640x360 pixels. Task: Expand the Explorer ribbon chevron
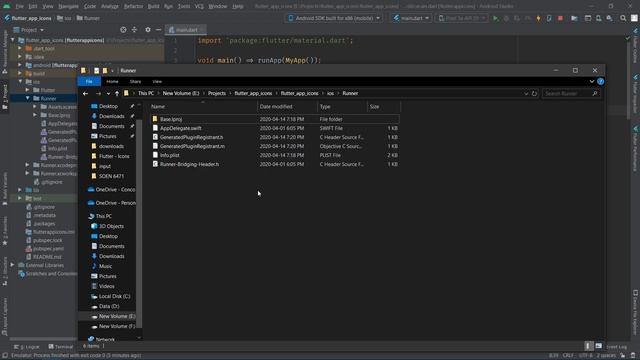(592, 82)
